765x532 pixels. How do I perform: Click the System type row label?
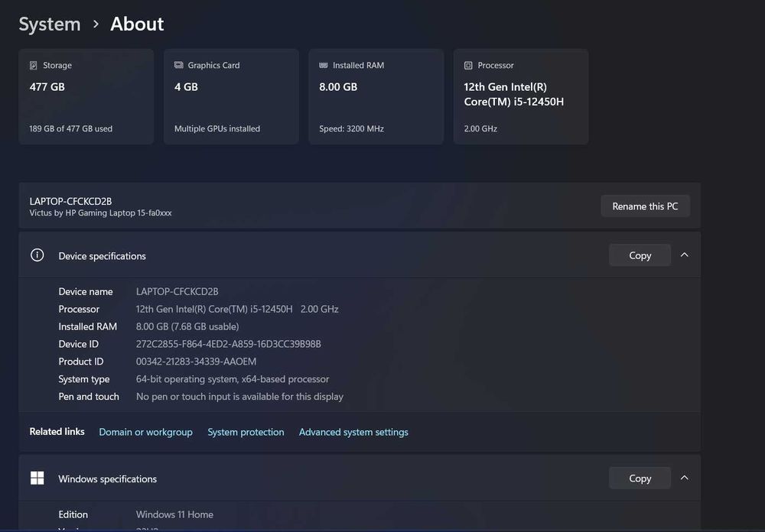[x=84, y=379]
